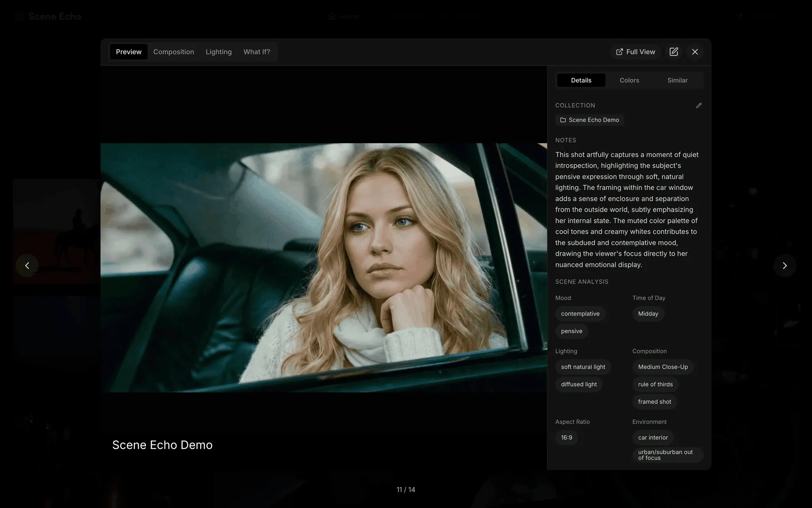Click the soft natural light tag
This screenshot has width=812, height=508.
(583, 367)
